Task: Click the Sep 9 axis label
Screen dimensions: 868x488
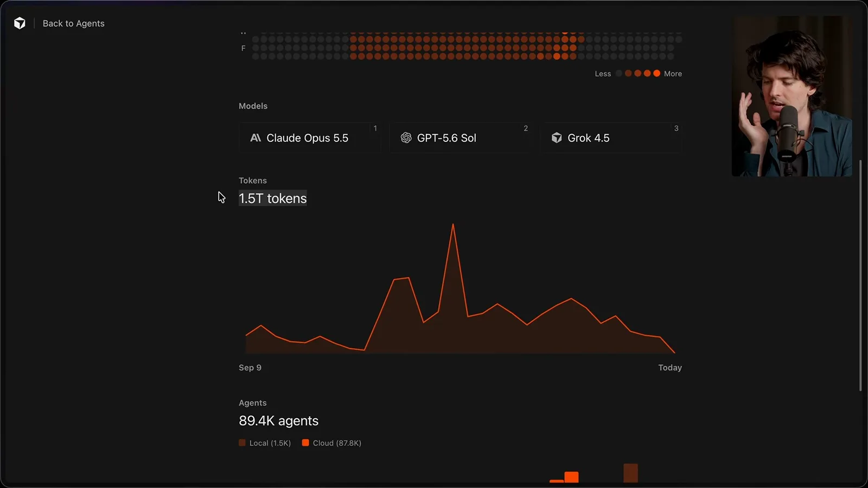Action: (x=250, y=368)
